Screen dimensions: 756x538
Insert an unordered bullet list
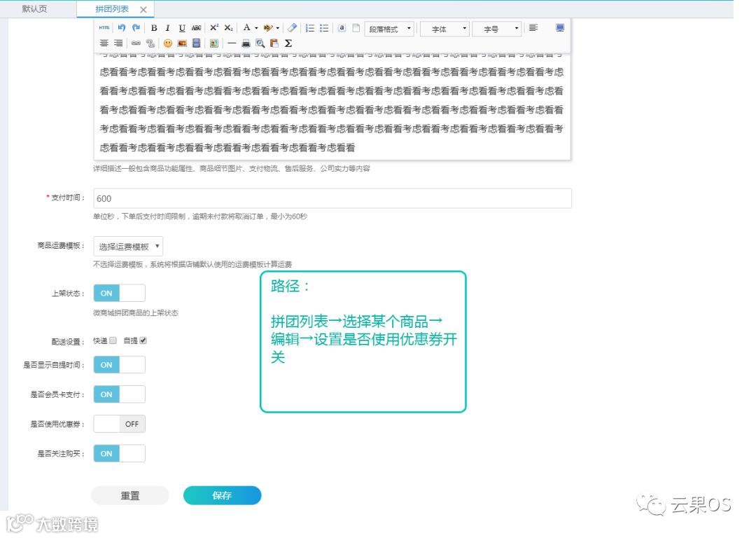[x=324, y=28]
